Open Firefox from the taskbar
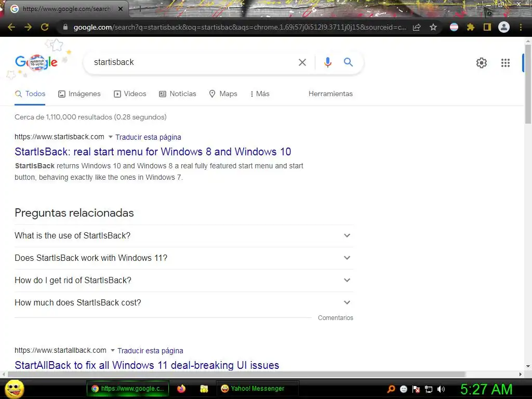The image size is (532, 399). (181, 389)
